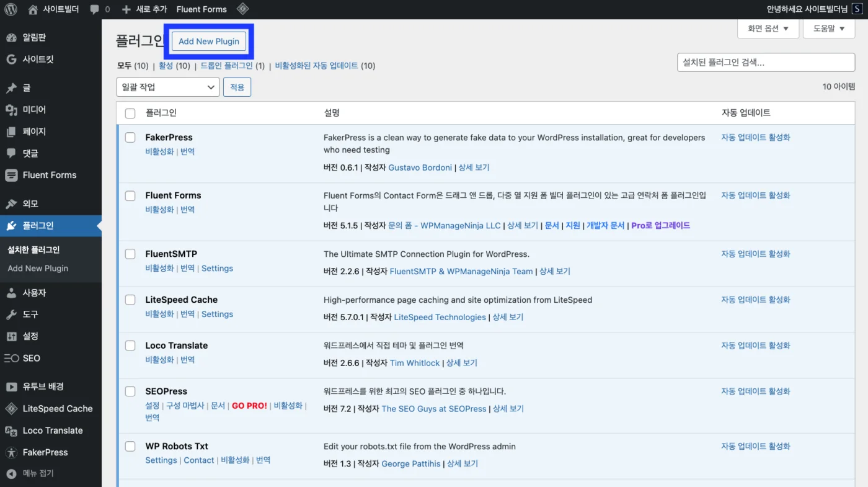Open Fluent Forms sidebar icon

pos(11,175)
